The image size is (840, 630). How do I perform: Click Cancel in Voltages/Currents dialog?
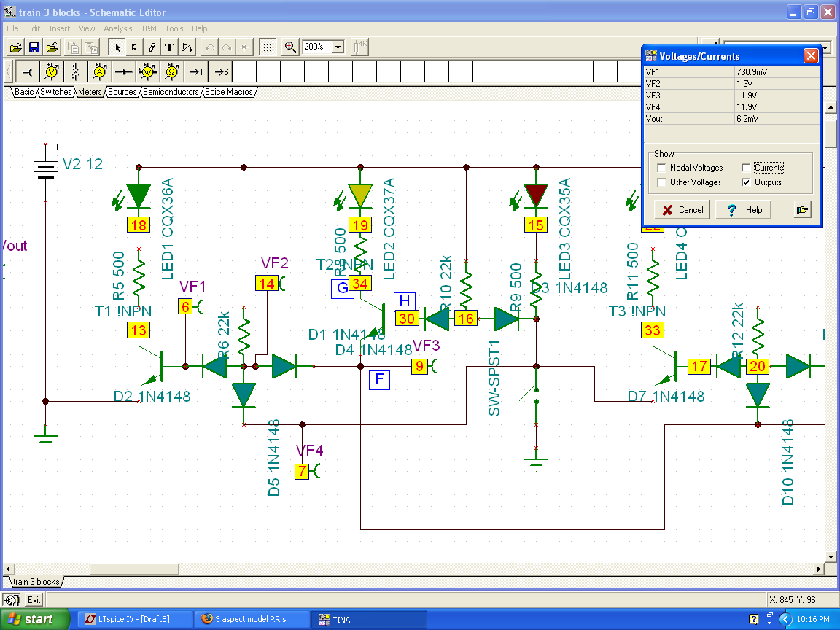[x=682, y=209]
